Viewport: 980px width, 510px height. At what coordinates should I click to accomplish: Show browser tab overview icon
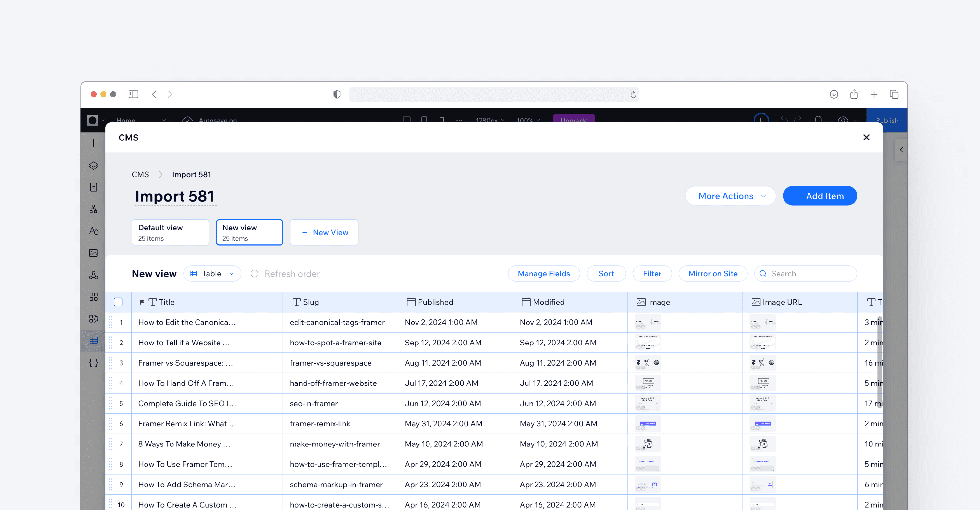click(x=894, y=94)
